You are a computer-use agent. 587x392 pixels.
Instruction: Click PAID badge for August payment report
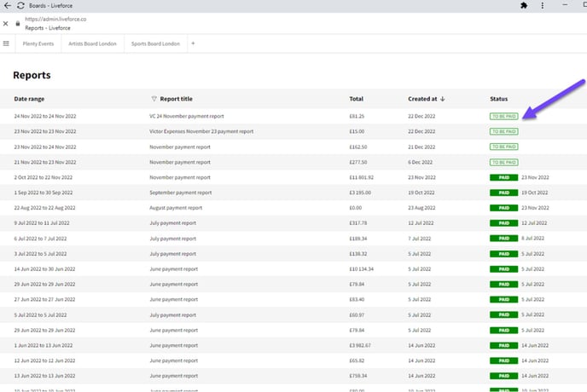504,208
